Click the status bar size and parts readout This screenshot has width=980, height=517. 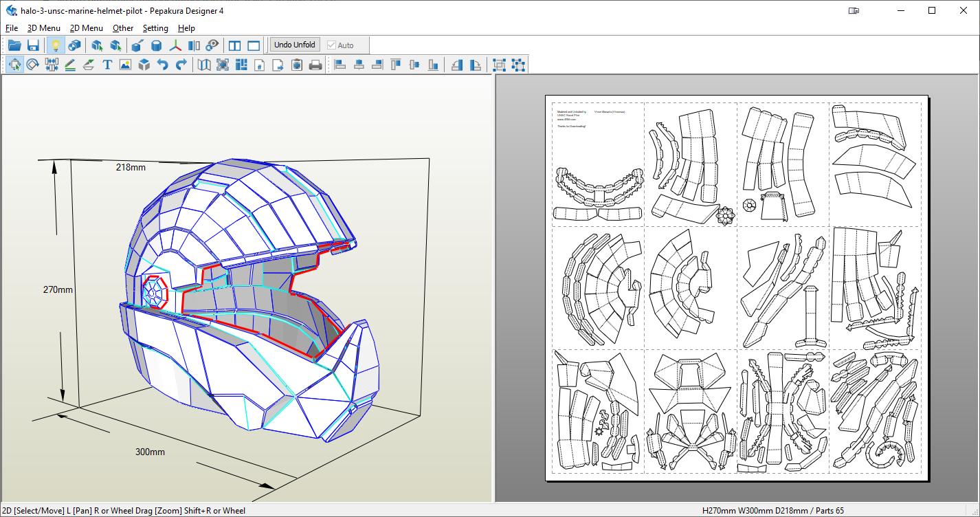pyautogui.click(x=773, y=511)
